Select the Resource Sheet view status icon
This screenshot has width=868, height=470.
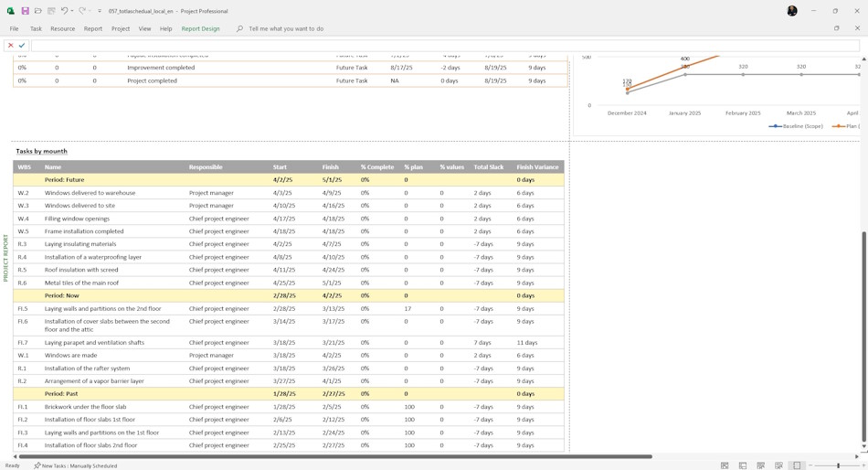778,465
